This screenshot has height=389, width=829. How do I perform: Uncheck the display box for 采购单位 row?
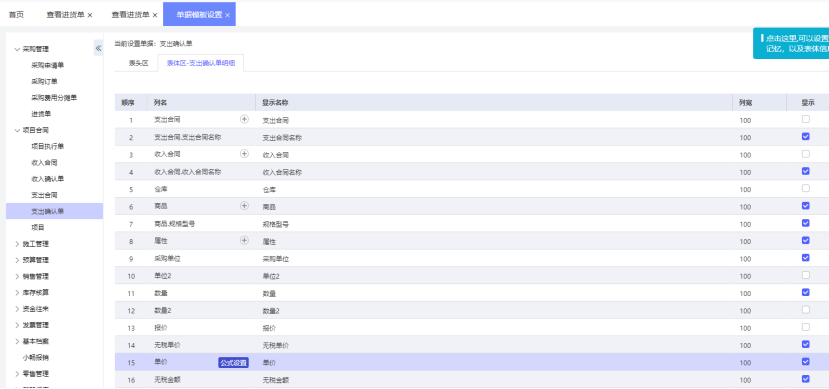(805, 257)
